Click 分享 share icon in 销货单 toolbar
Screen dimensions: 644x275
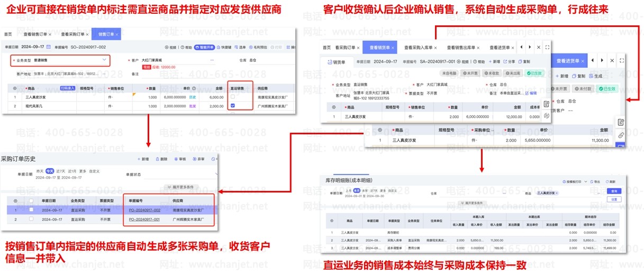pos(510,61)
